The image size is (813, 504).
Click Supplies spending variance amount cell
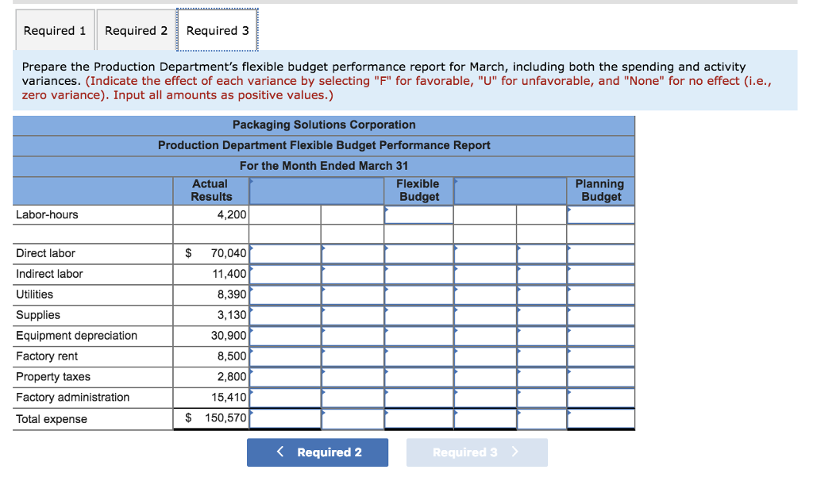[x=285, y=315]
